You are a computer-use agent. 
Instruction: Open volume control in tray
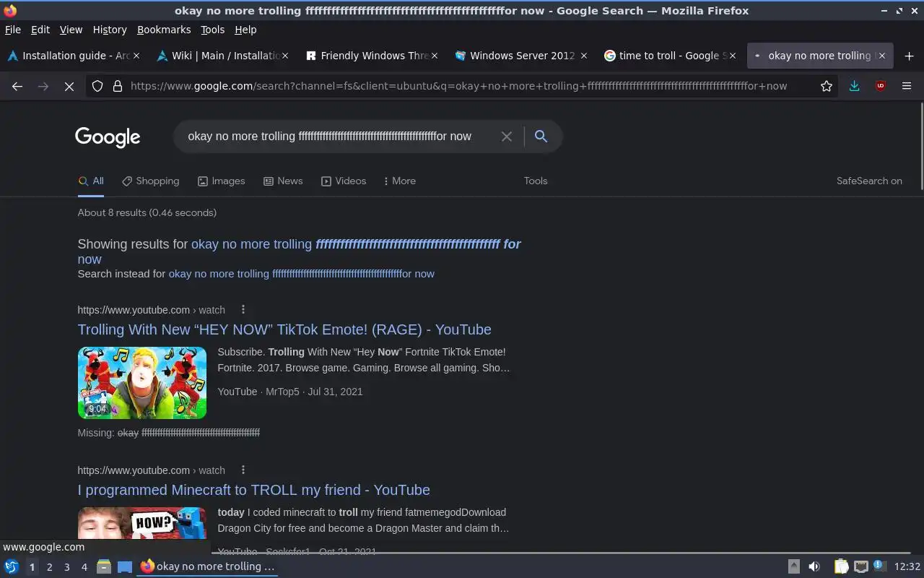[814, 567]
